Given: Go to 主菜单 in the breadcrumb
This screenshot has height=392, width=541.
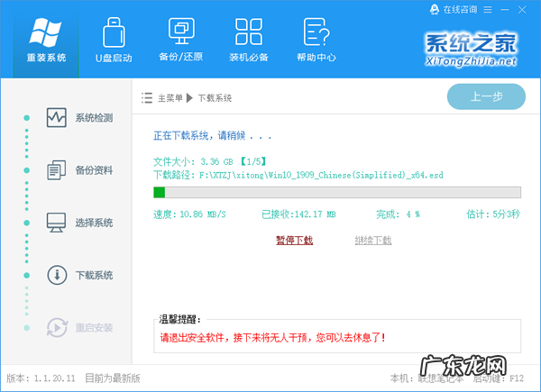Looking at the screenshot, I should coord(170,98).
